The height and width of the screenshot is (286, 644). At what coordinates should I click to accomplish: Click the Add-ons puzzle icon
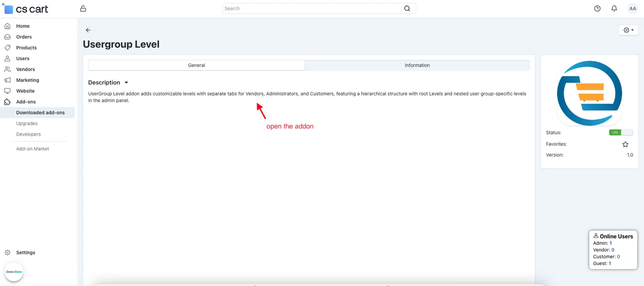pyautogui.click(x=7, y=102)
